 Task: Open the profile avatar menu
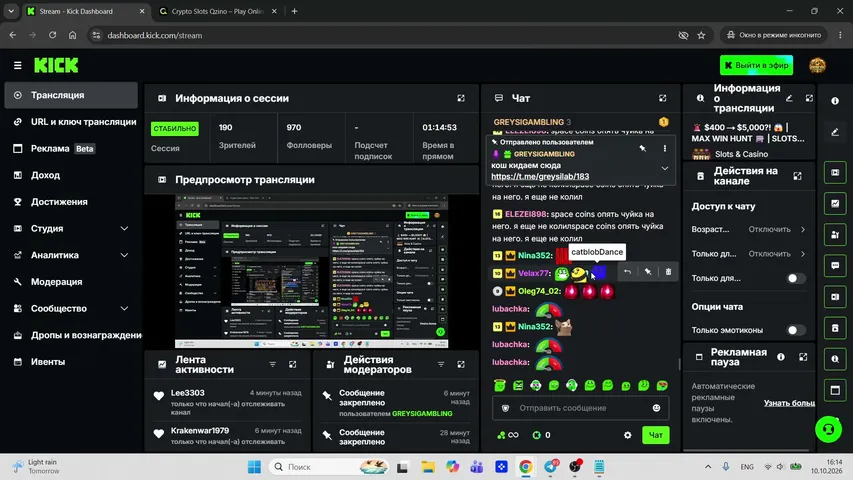point(817,65)
